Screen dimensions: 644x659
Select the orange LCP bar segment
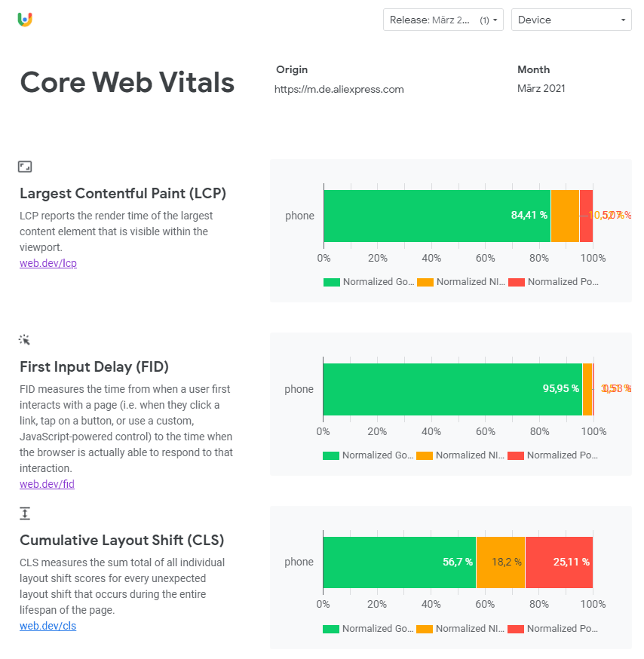tap(565, 216)
